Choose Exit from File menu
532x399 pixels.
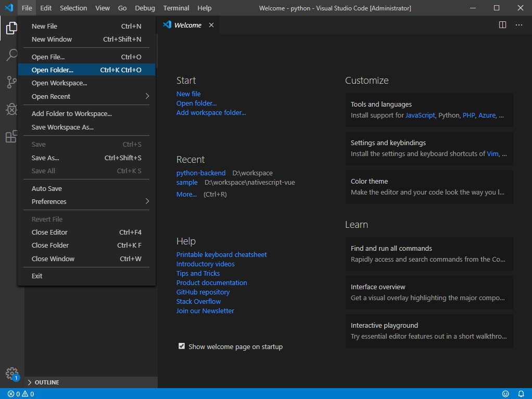tap(86, 276)
